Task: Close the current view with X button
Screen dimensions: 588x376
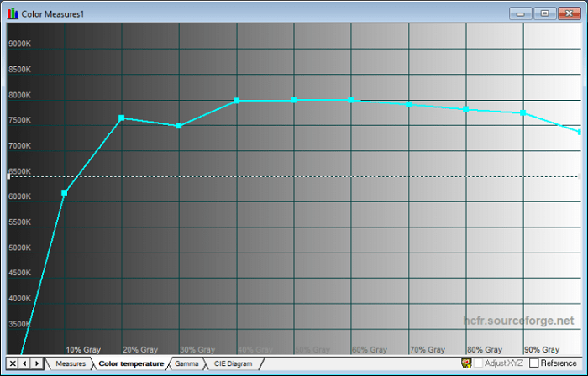Action: pos(12,363)
